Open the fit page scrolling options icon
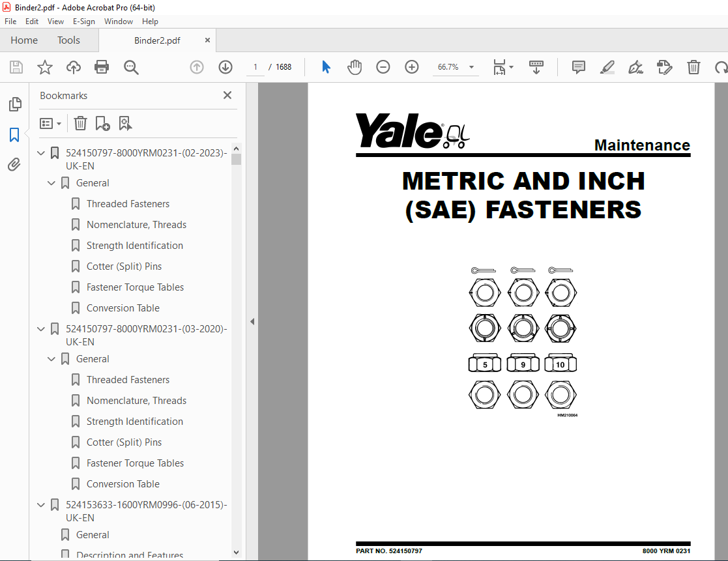Viewport: 728px width, 561px height. point(499,67)
